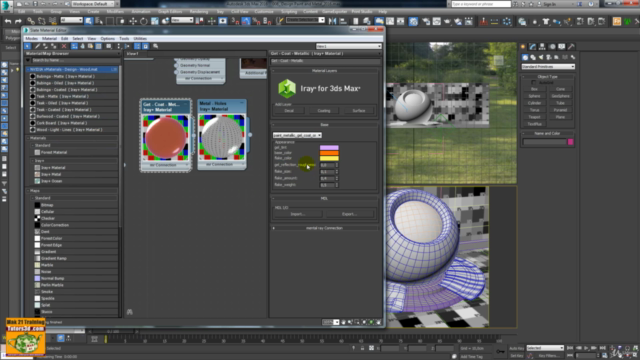Screen dimensions: 640x360
Task: Click the key icon near Auto Key
Action: tap(500, 351)
